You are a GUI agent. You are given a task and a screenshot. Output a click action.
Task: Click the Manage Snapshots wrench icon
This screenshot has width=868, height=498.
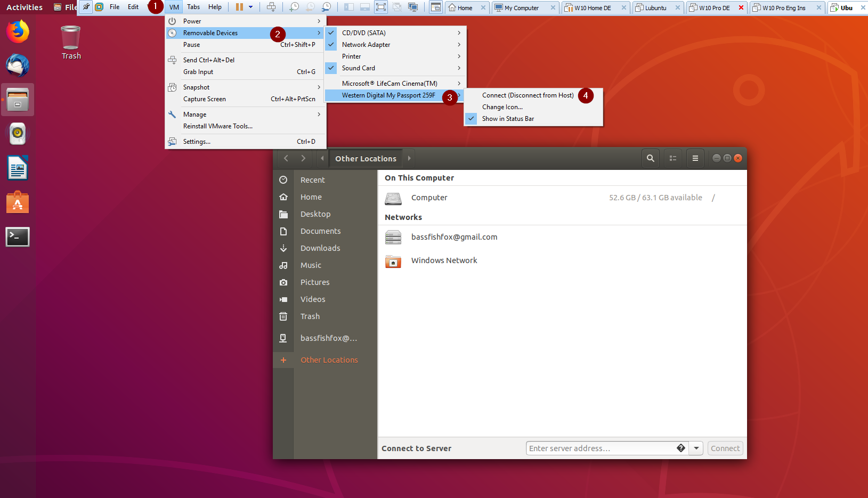327,7
